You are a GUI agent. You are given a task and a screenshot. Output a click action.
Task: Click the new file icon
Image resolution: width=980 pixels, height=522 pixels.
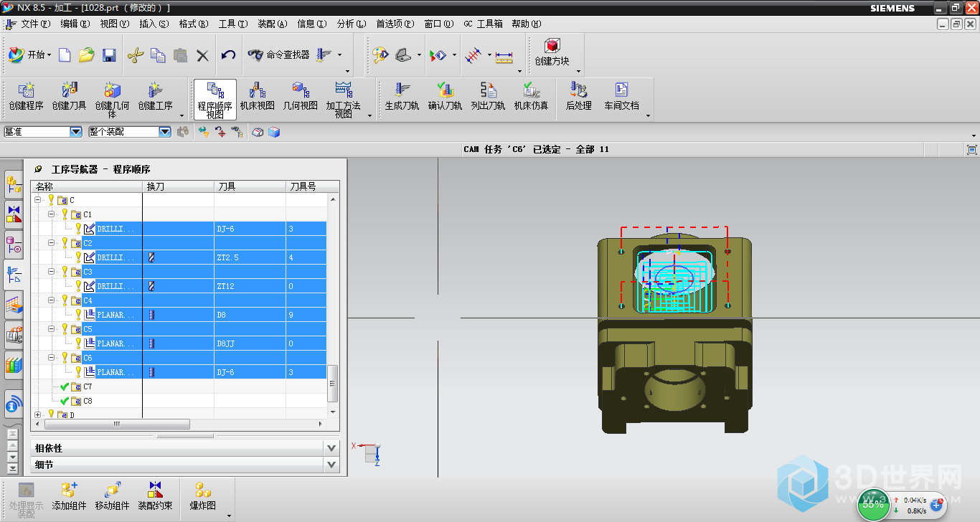click(x=65, y=55)
